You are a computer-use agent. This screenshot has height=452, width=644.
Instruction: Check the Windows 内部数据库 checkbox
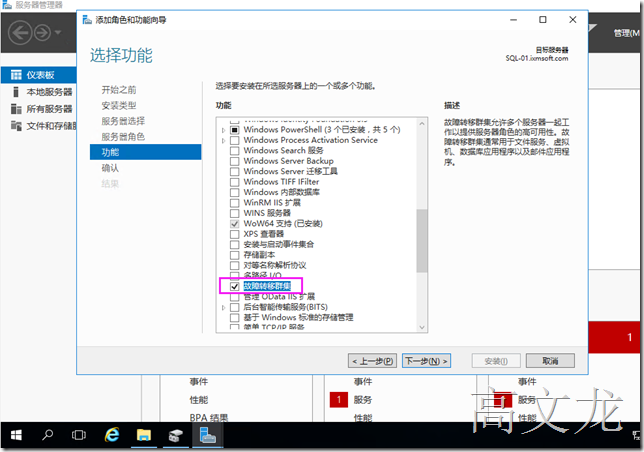coord(235,193)
